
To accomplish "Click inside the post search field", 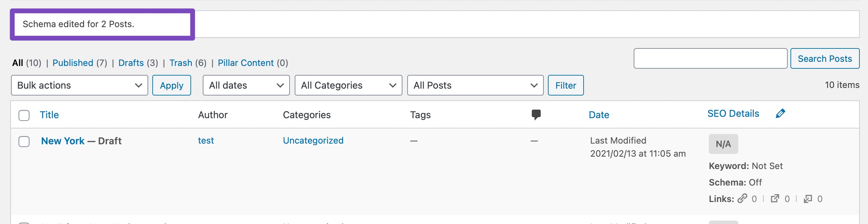I will coord(710,59).
